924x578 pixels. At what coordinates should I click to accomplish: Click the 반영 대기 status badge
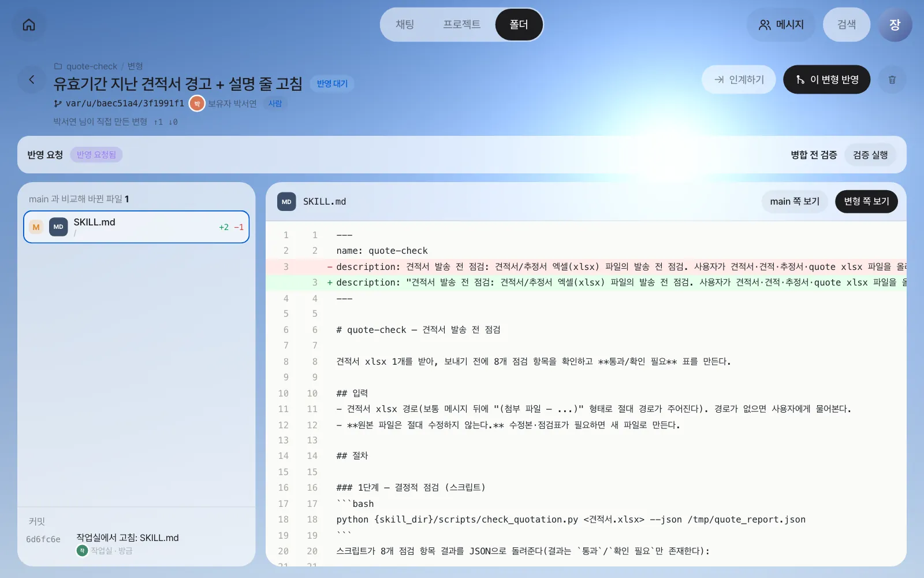pyautogui.click(x=332, y=84)
